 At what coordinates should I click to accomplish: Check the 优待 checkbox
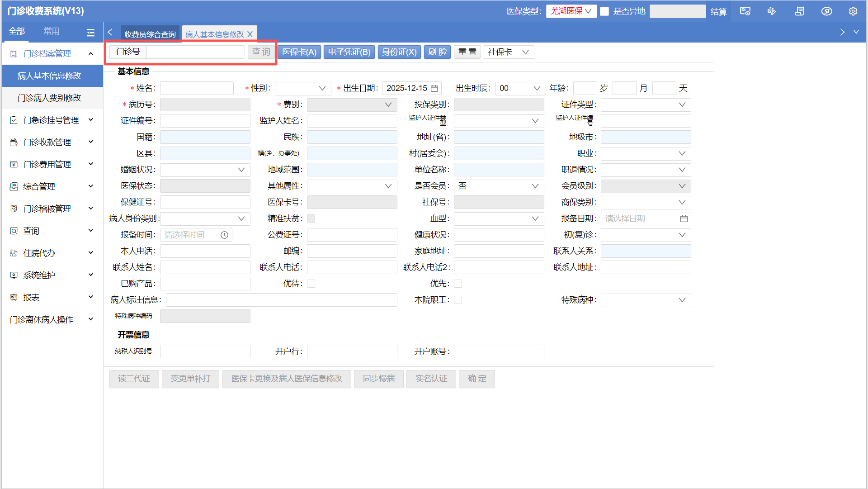click(x=311, y=284)
